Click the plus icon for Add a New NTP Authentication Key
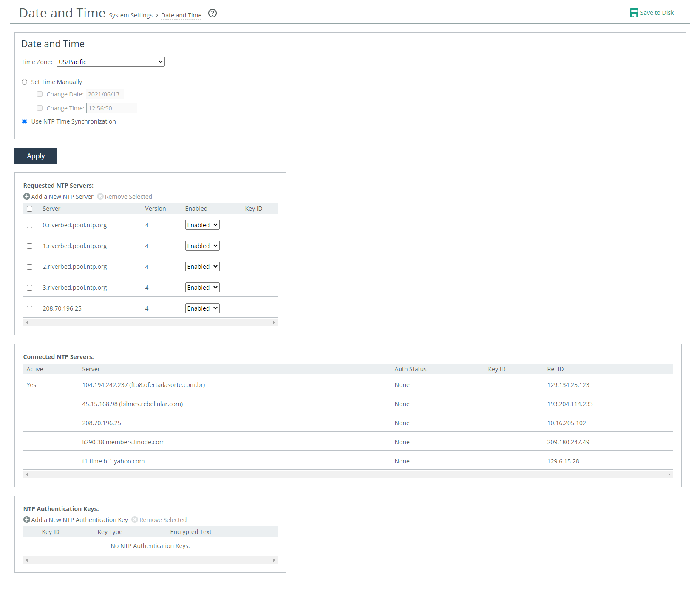 (27, 520)
